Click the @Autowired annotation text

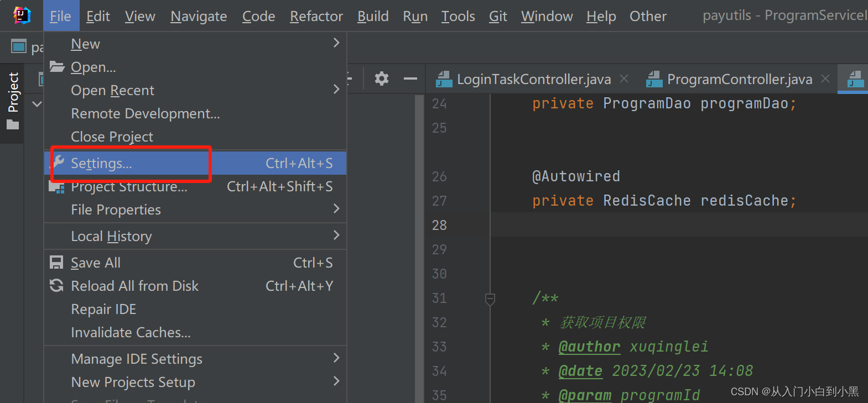[576, 176]
